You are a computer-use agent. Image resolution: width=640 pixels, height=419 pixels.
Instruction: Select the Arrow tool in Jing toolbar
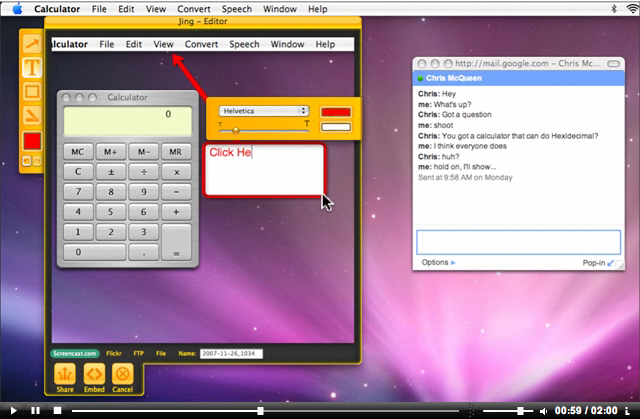[x=32, y=44]
